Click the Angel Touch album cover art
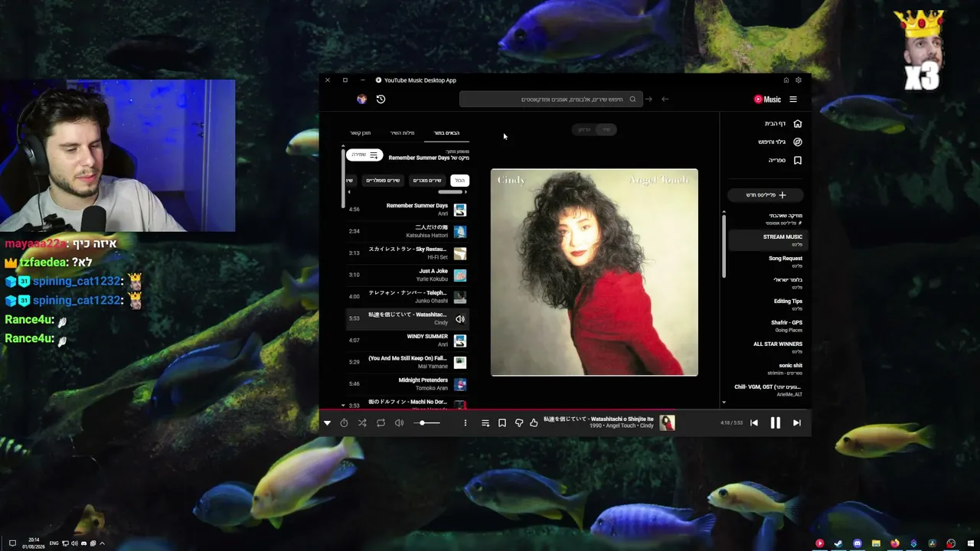Screen dimensions: 980x551 (594, 272)
